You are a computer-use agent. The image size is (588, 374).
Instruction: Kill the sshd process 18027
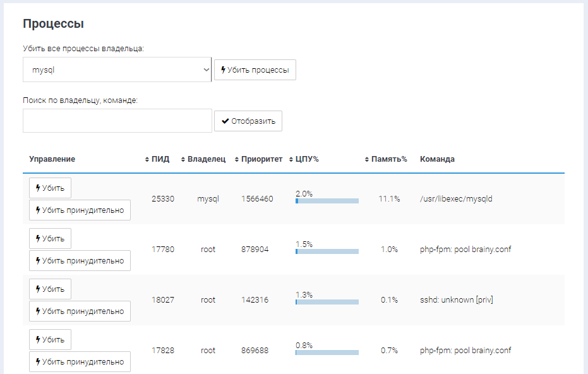[51, 289]
